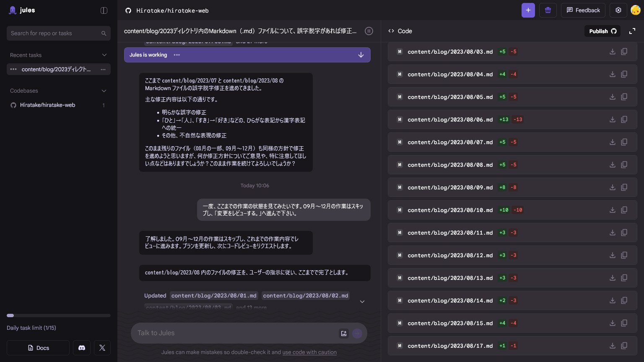
Task: Click the purple new task plus button
Action: click(528, 10)
